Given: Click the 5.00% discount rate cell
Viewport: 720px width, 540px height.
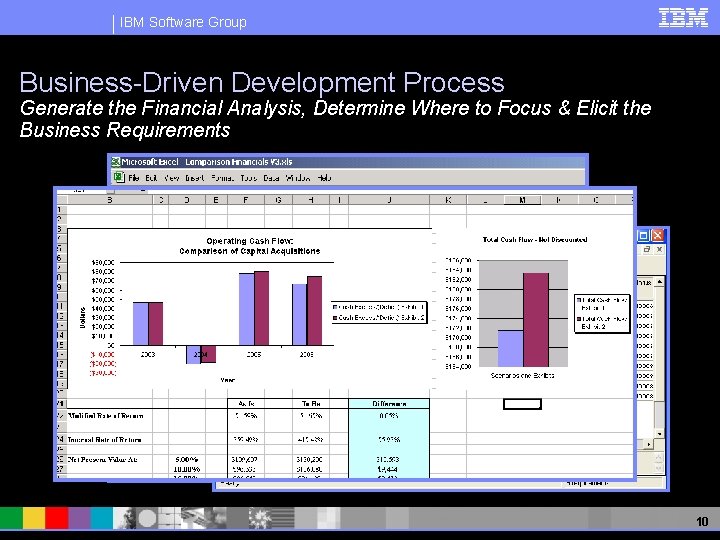Looking at the screenshot, I should 187,459.
